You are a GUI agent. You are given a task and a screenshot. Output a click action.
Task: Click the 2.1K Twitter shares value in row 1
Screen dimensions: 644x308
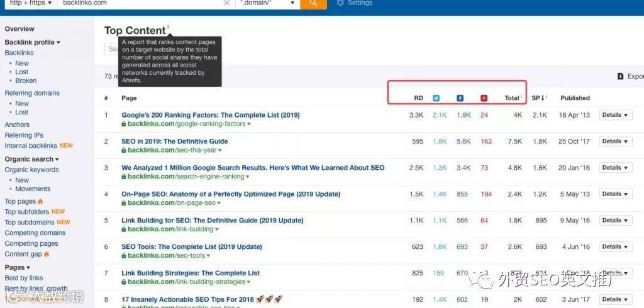tap(440, 115)
